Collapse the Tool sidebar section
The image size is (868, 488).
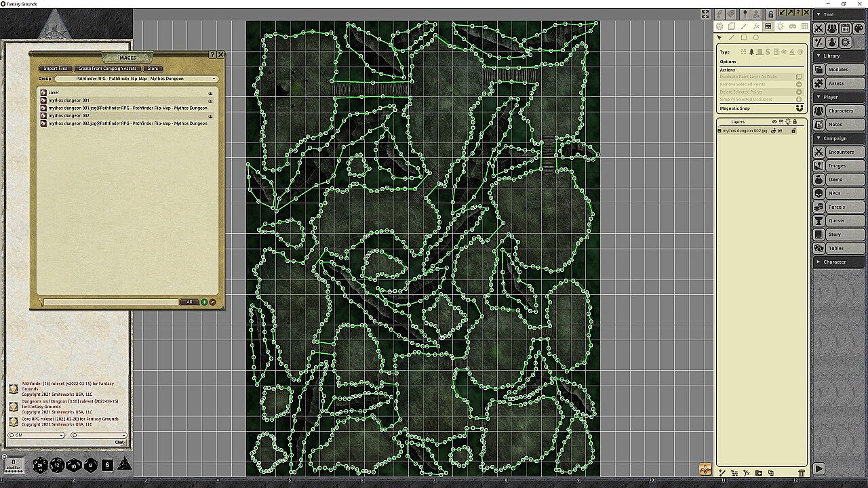[x=840, y=14]
